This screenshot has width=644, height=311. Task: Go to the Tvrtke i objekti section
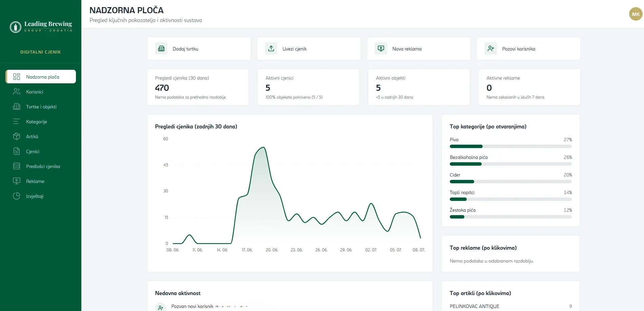tap(41, 106)
